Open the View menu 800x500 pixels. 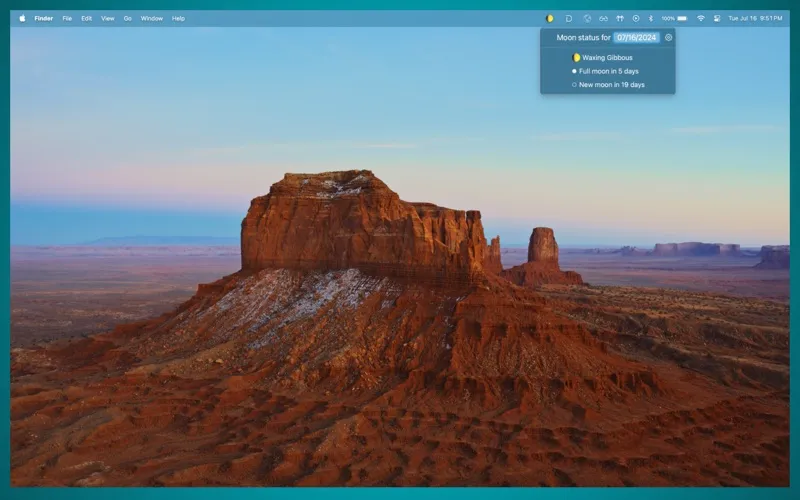(x=108, y=18)
